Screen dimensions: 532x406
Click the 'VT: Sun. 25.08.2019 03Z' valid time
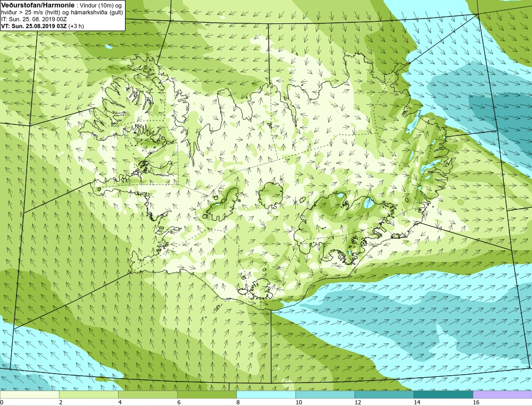[x=34, y=26]
